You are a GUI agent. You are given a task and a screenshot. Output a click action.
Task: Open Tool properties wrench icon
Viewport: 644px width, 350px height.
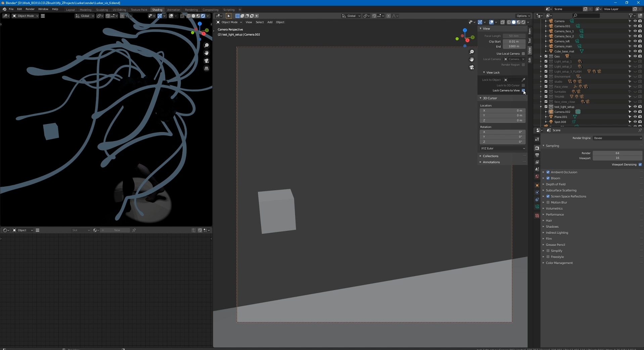pos(537,139)
